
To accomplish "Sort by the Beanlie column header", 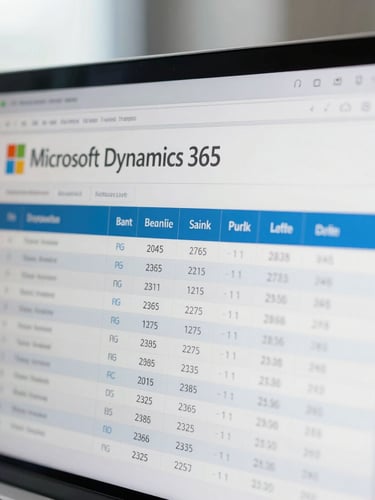I will (x=159, y=223).
